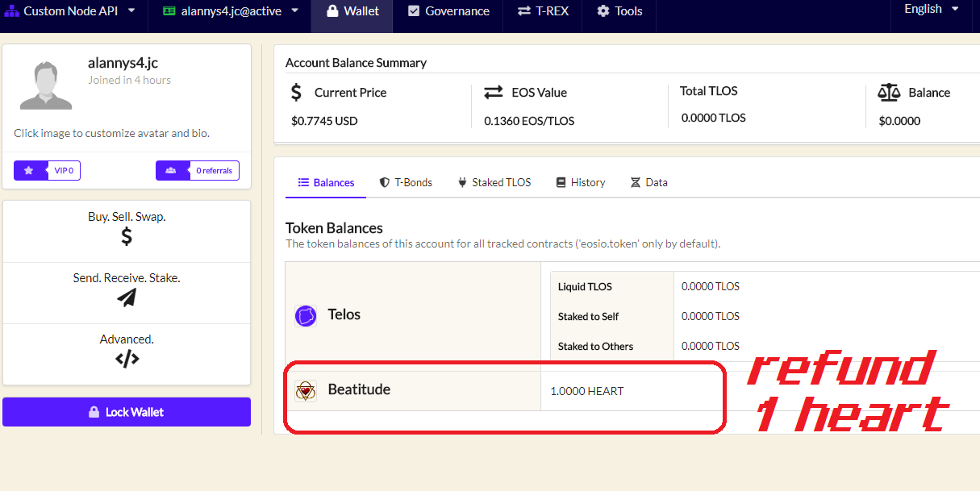Click the Lock Wallet button
The image size is (980, 491).
pos(127,412)
